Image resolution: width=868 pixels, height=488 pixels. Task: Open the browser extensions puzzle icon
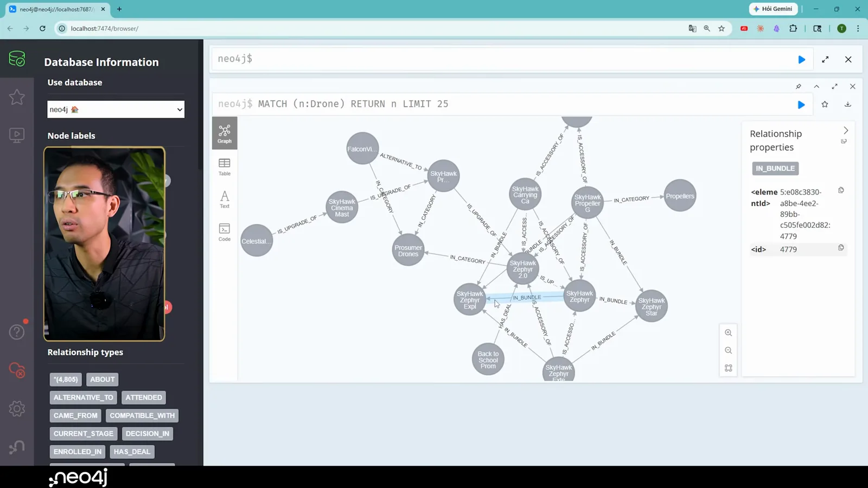[793, 28]
